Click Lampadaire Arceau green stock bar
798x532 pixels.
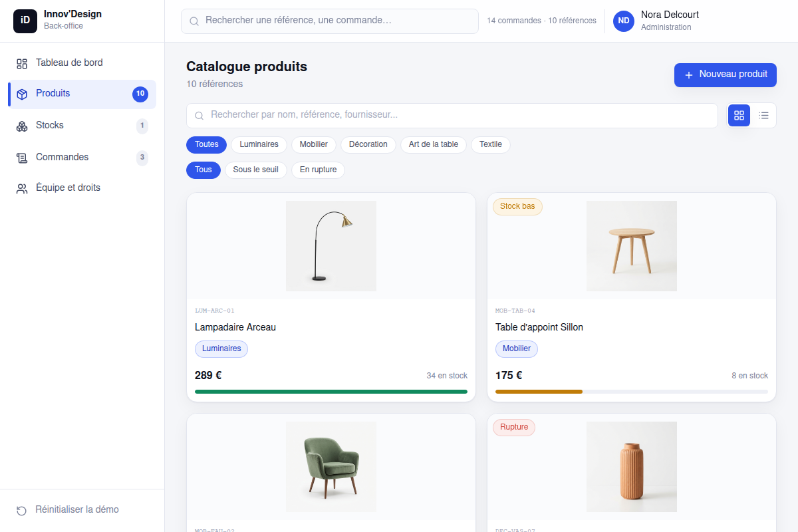(x=331, y=392)
